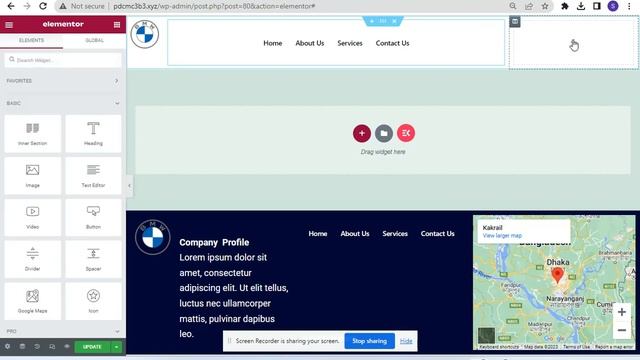The height and width of the screenshot is (360, 640).
Task: Open Responsive Mode from bottom bar
Action: (52, 347)
